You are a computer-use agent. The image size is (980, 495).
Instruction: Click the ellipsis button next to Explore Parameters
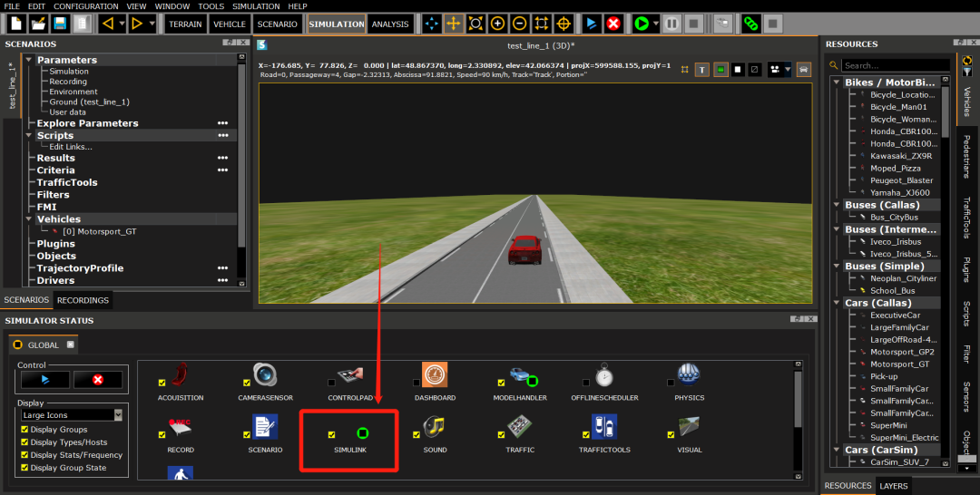[x=222, y=123]
